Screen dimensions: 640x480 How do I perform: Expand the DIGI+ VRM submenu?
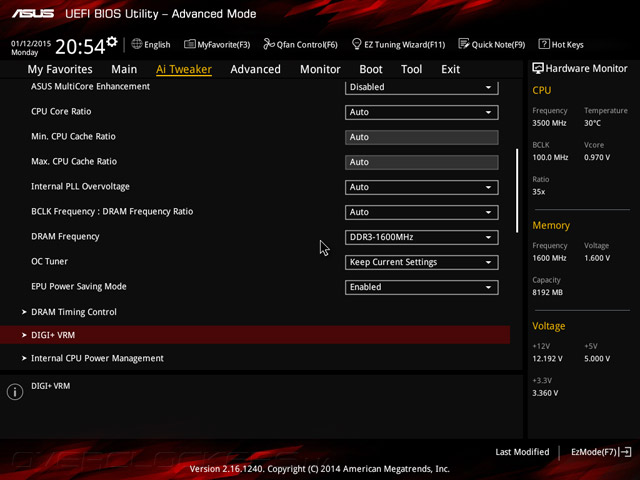pyautogui.click(x=255, y=335)
